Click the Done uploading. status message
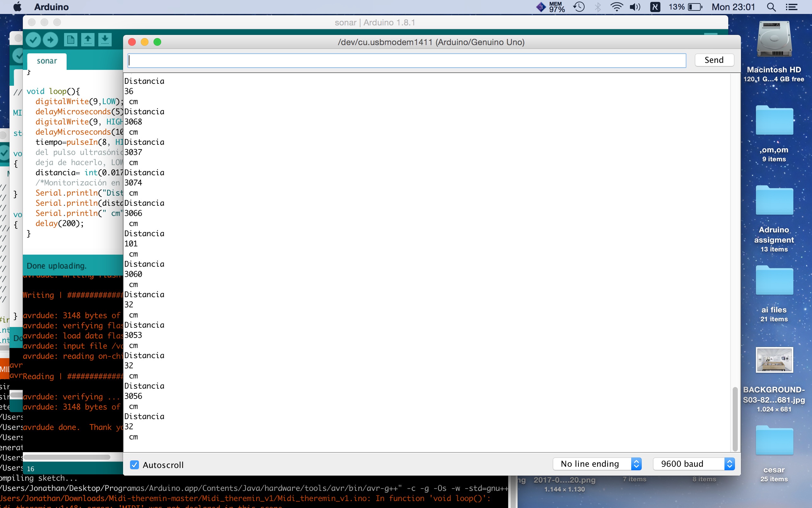This screenshot has height=508, width=812. [56, 266]
